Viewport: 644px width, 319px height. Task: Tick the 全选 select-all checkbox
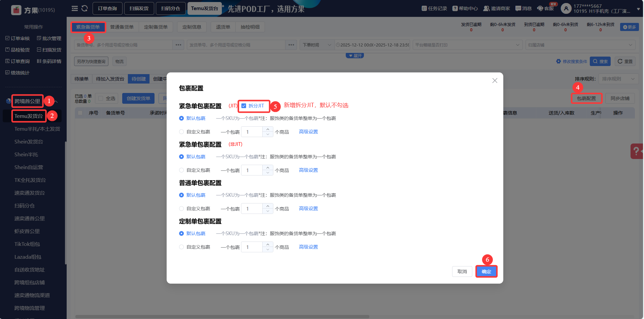pos(101,98)
